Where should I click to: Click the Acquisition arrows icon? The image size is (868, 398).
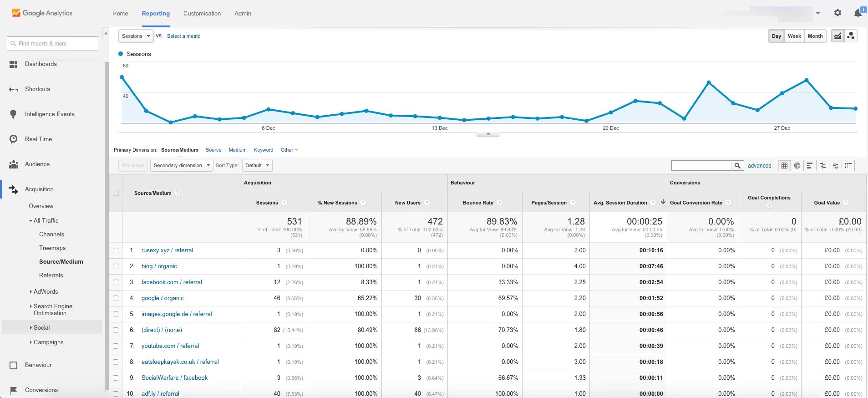pyautogui.click(x=13, y=189)
